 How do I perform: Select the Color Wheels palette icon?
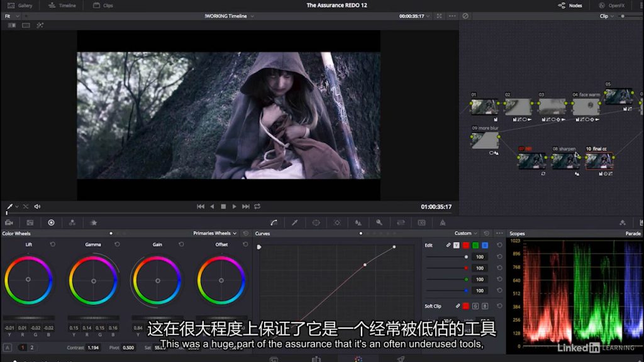tap(52, 222)
